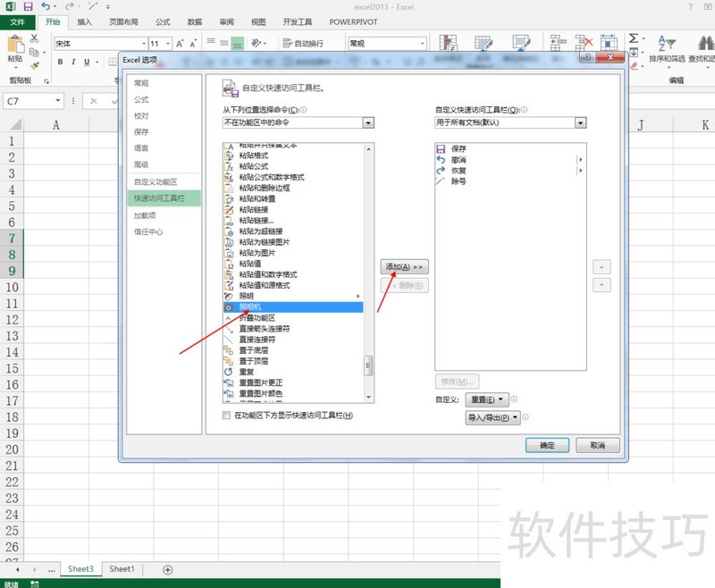The height and width of the screenshot is (588, 715).
Task: Move selected command up using arrow icon
Action: (601, 267)
